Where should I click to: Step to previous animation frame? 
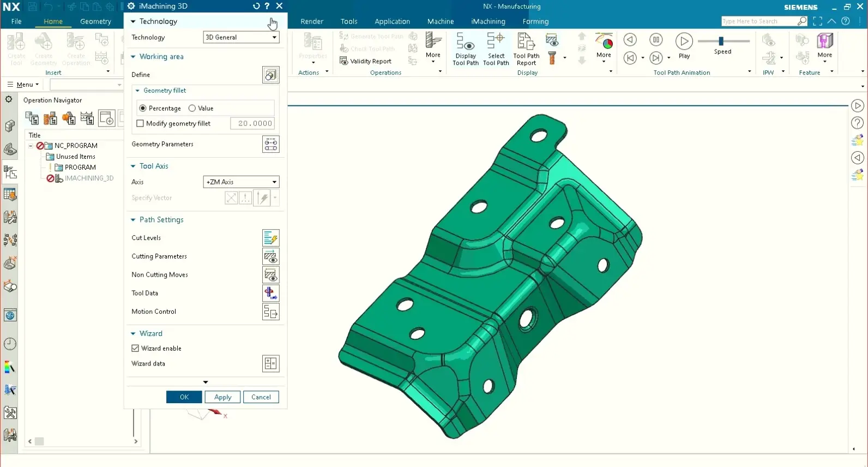[x=630, y=58]
